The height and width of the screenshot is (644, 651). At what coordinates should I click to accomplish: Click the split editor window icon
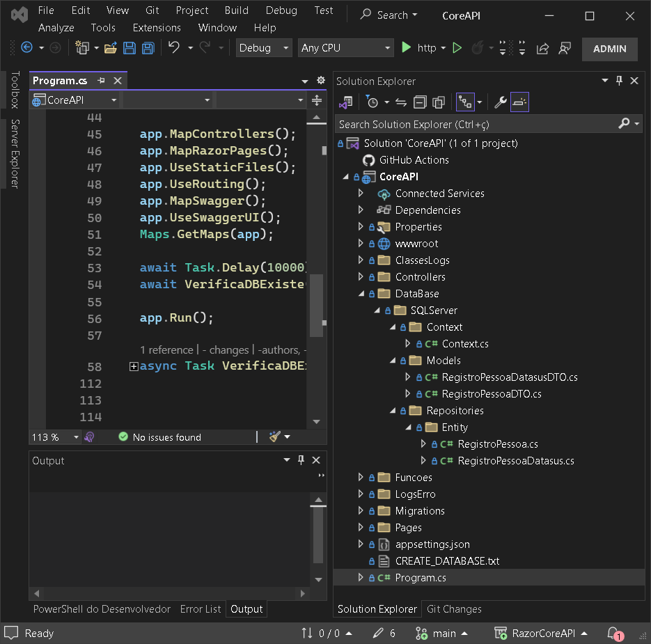(x=317, y=100)
